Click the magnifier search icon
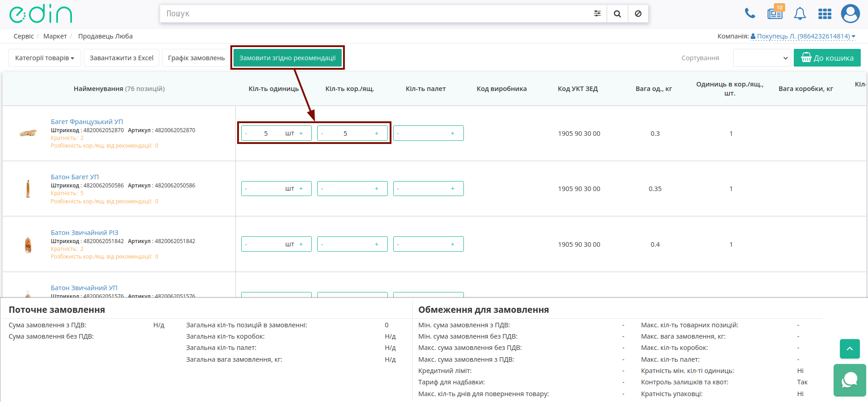This screenshot has width=868, height=402. pyautogui.click(x=617, y=14)
